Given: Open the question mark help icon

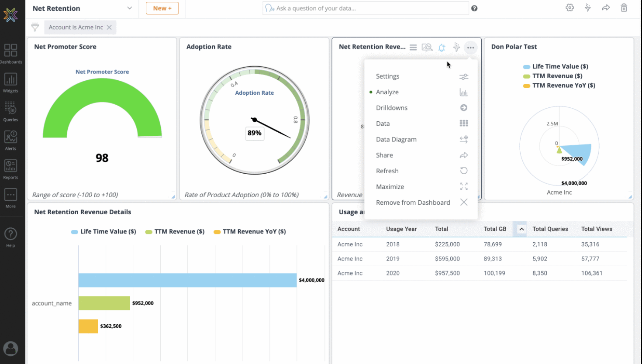Looking at the screenshot, I should tap(474, 8).
